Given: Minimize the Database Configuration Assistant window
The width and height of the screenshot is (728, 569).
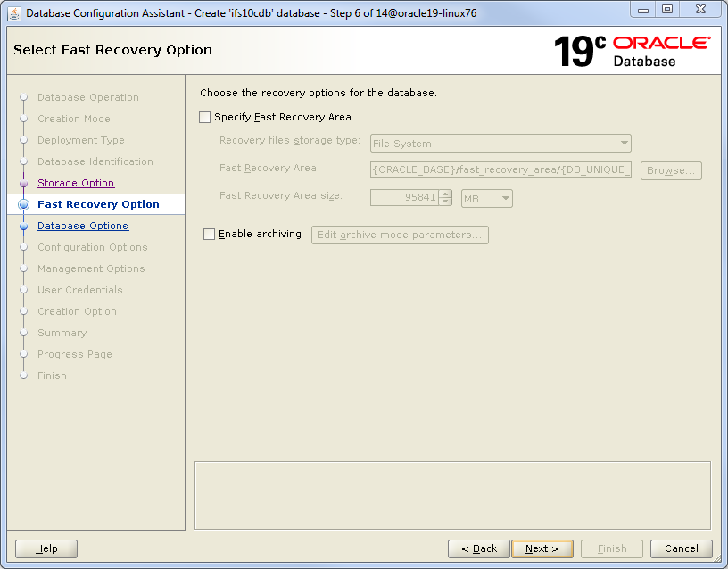Looking at the screenshot, I should tap(643, 10).
